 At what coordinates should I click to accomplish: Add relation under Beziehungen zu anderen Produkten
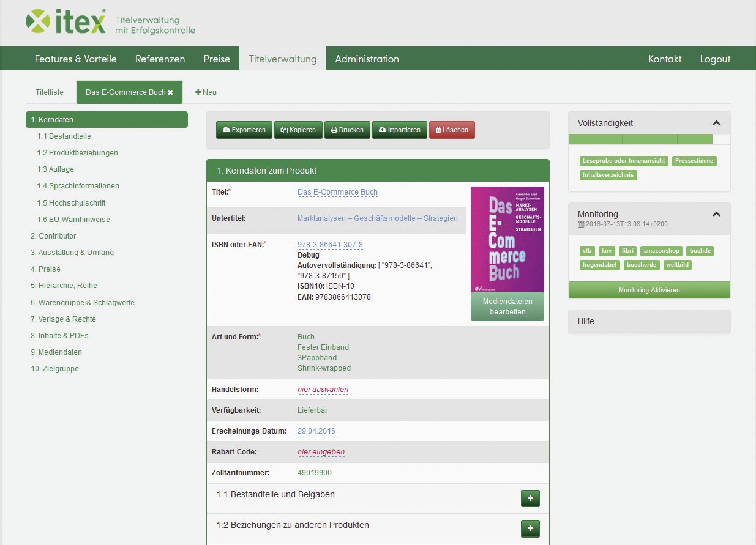click(x=530, y=528)
